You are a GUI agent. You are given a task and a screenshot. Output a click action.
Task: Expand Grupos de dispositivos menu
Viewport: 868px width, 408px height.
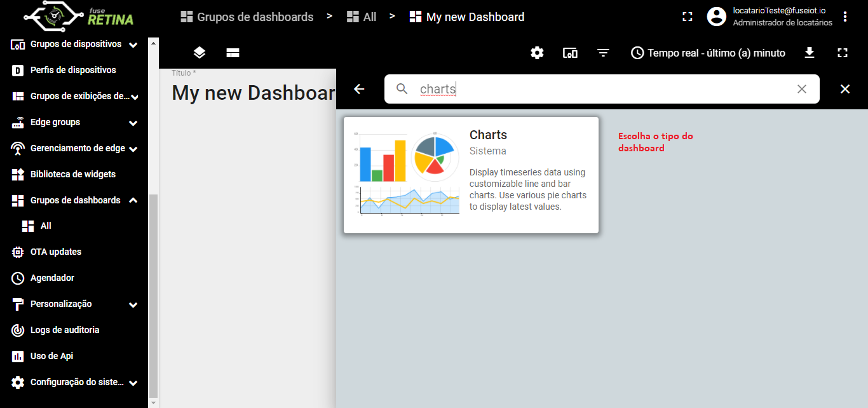133,44
